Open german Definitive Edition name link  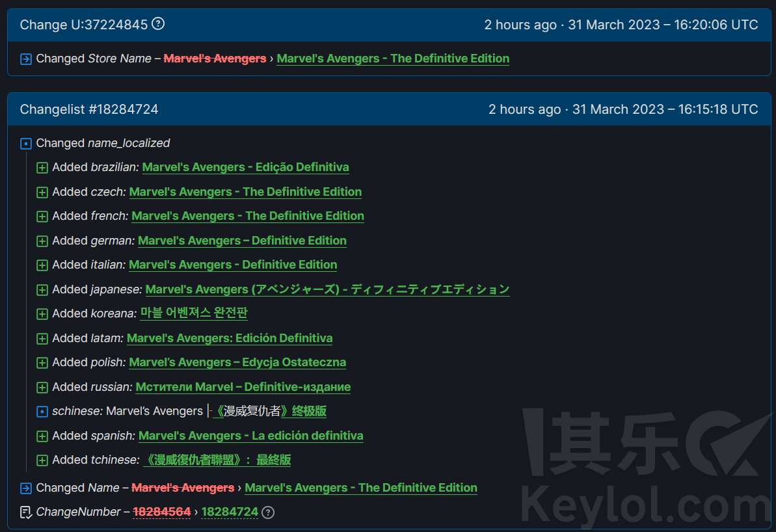(x=242, y=241)
